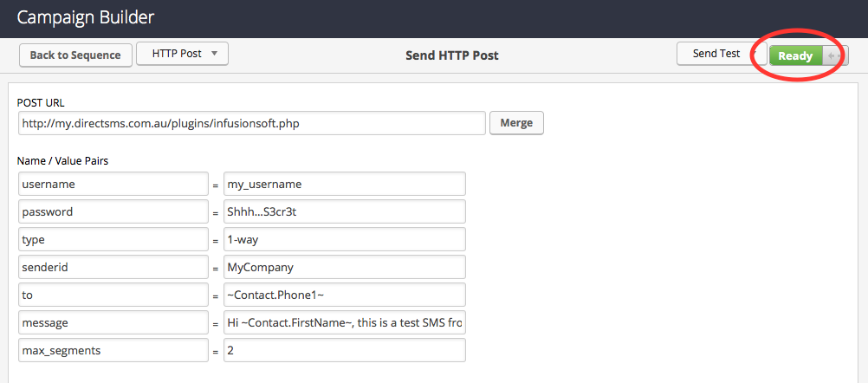Edit the POST URL field
868x383 pixels.
pos(252,123)
